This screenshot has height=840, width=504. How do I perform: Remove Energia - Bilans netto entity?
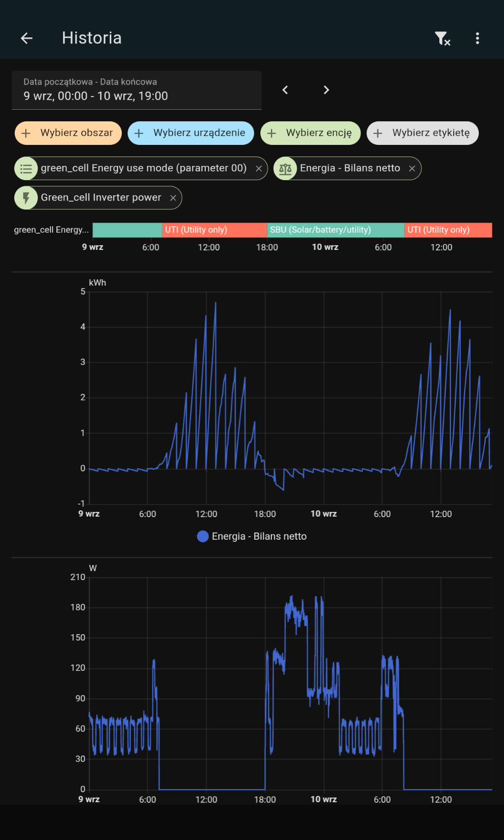[412, 169]
